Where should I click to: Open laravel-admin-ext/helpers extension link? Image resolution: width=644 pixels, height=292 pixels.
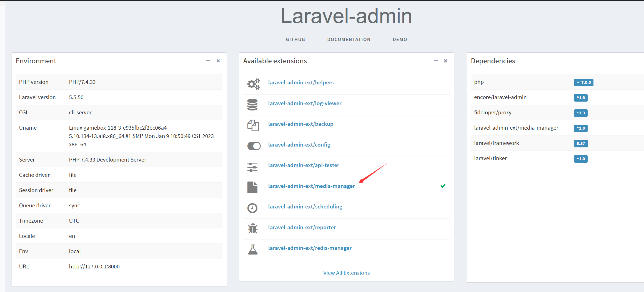301,82
